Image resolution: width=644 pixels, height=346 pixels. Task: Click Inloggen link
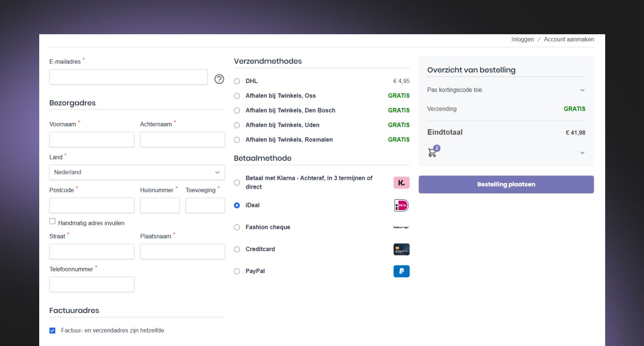523,39
